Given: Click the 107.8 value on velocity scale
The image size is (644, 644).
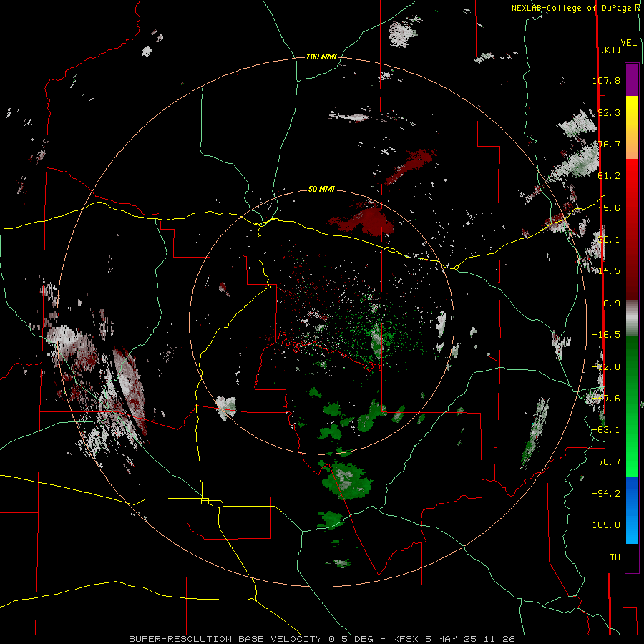Looking at the screenshot, I should point(606,80).
